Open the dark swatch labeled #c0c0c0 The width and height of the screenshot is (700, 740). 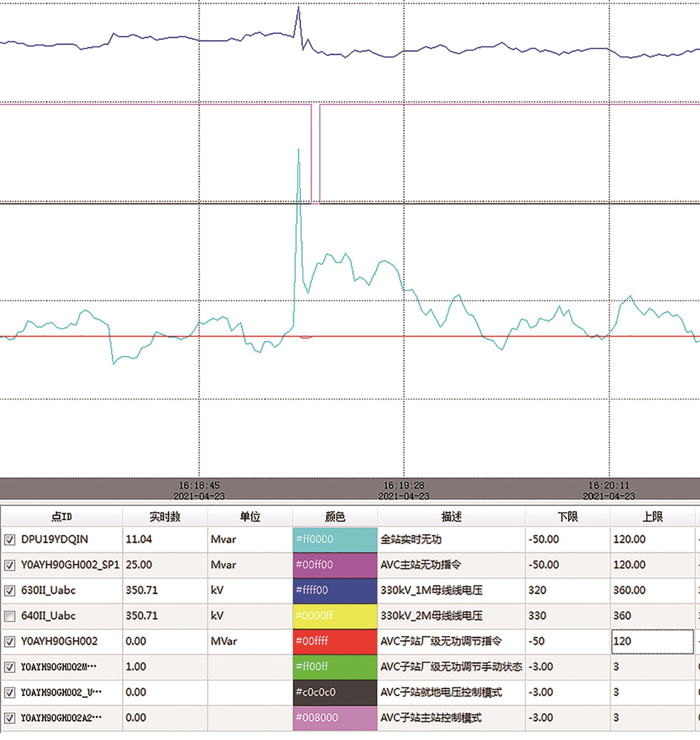(x=335, y=692)
